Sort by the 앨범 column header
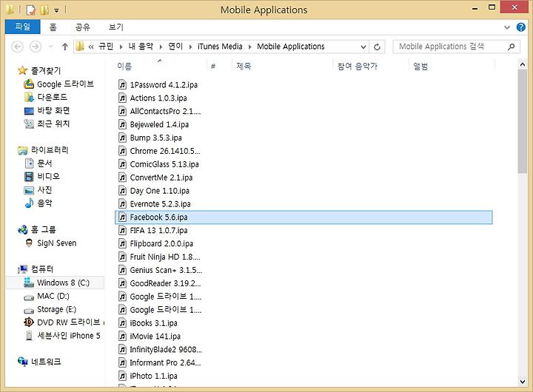The image size is (533, 392). pyautogui.click(x=420, y=67)
